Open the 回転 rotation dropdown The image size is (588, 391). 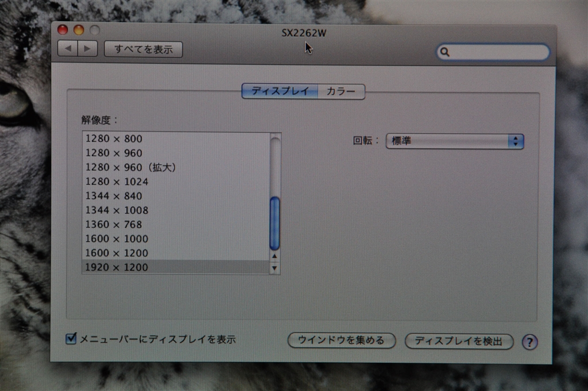coord(455,141)
